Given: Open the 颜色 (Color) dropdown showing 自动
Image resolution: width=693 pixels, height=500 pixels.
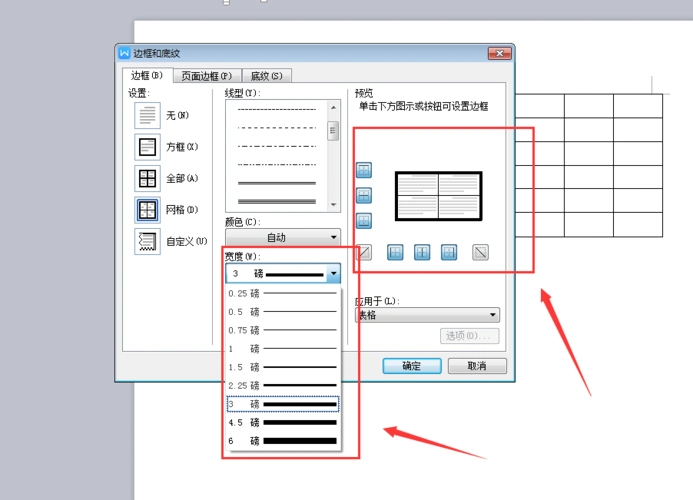Looking at the screenshot, I should click(x=282, y=237).
